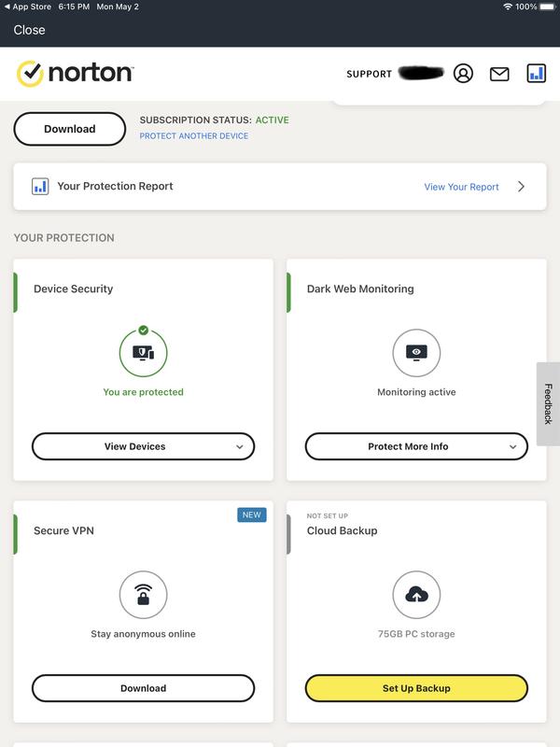Tap the Cloud Backup upload icon

pyautogui.click(x=416, y=595)
